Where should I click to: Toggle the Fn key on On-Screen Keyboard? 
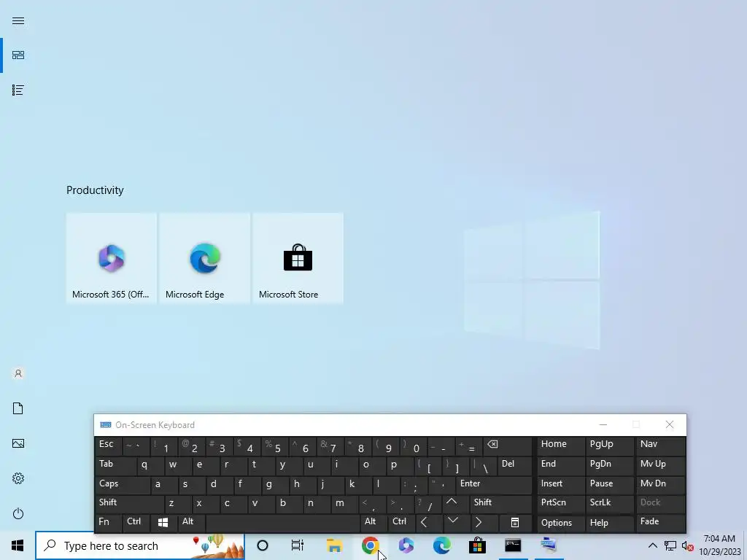[x=108, y=523]
